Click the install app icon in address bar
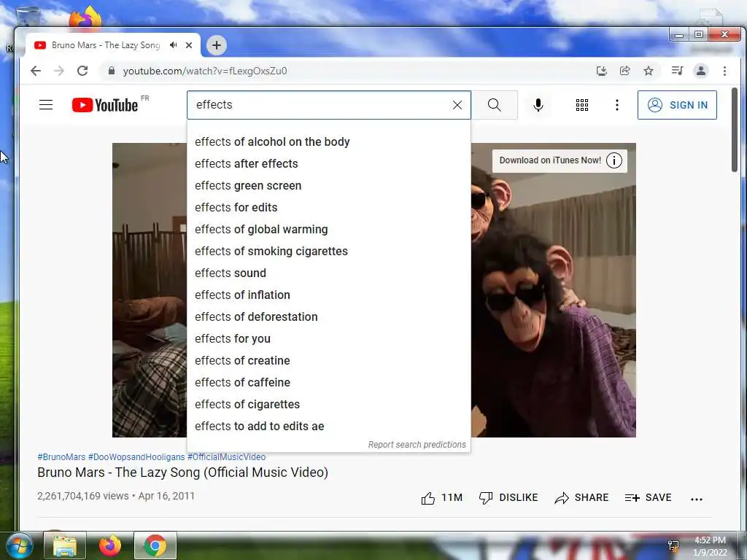This screenshot has width=747, height=560. [x=602, y=71]
